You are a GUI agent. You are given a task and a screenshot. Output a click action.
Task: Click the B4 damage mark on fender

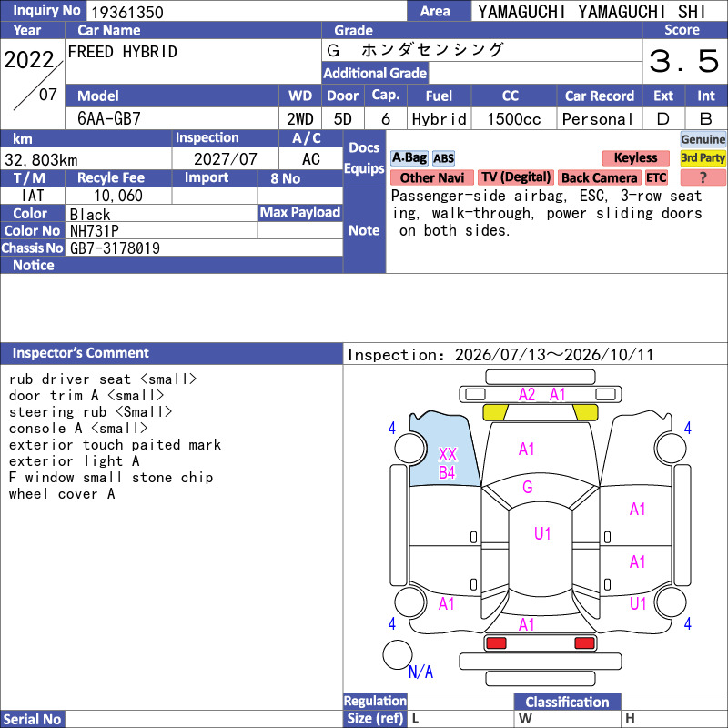point(447,473)
